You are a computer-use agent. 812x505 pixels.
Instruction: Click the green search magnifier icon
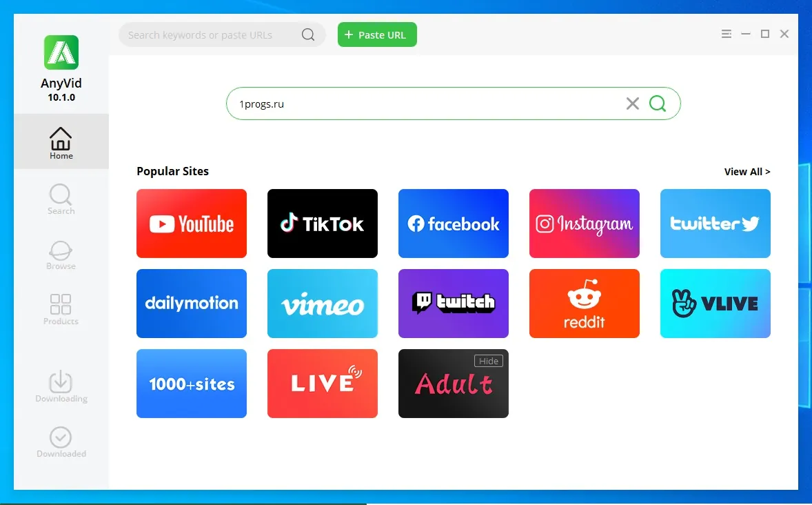click(658, 103)
